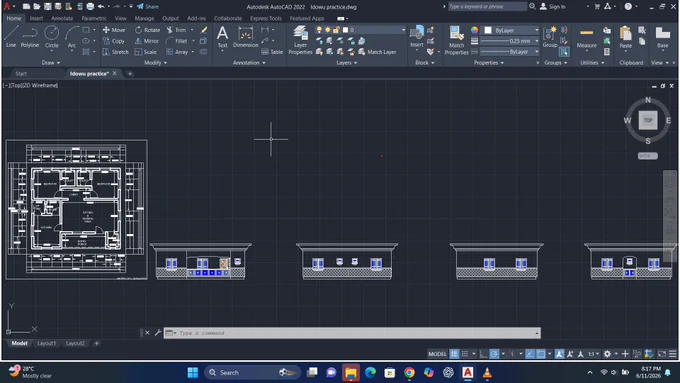Click the TOP face of ViewCube
This screenshot has height=383, width=680.
click(x=648, y=120)
